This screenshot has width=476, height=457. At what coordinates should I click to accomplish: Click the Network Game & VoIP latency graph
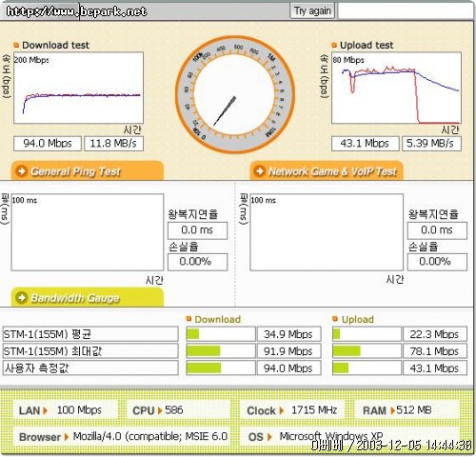point(327,232)
